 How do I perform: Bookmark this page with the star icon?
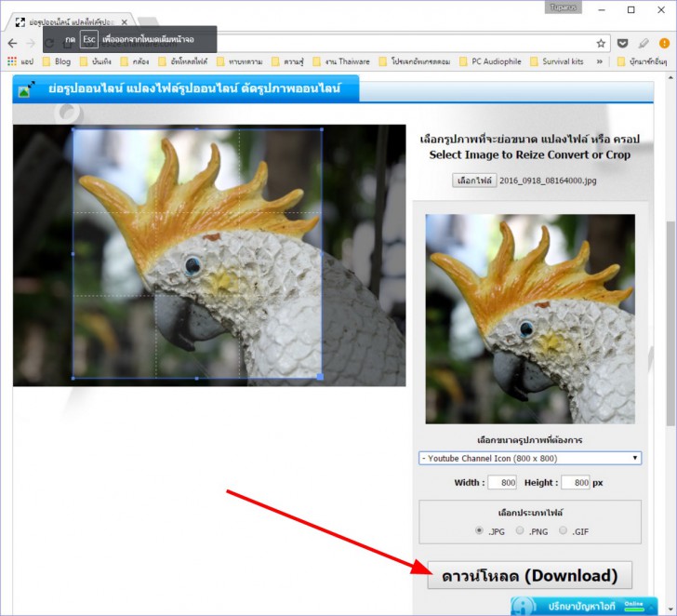pos(601,43)
